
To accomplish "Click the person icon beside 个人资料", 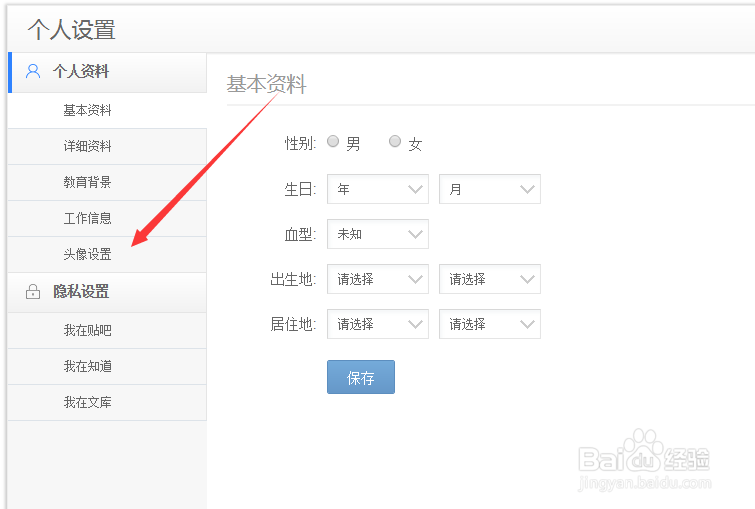I will 33,71.
